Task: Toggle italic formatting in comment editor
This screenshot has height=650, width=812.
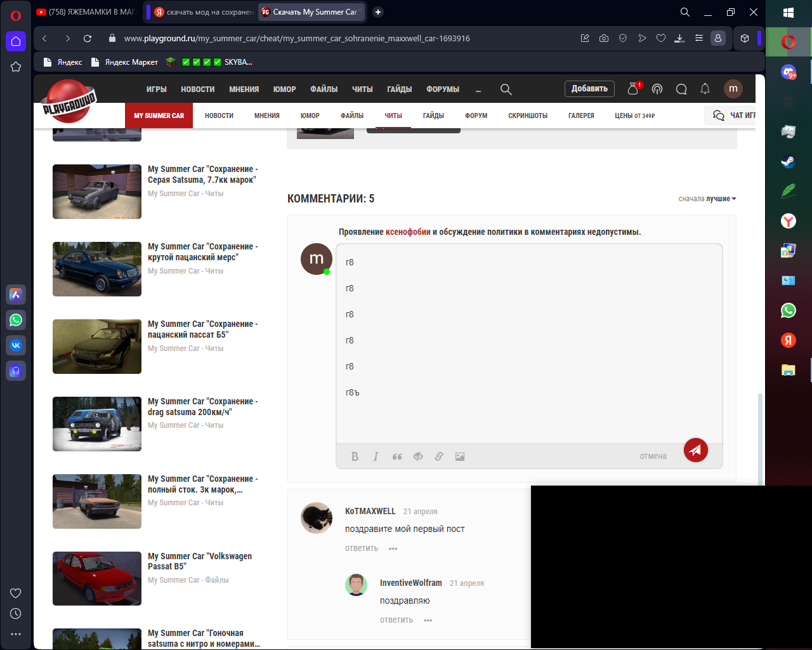Action: click(376, 456)
